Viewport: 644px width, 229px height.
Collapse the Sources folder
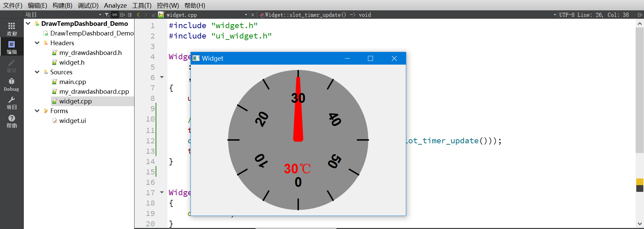[37, 72]
